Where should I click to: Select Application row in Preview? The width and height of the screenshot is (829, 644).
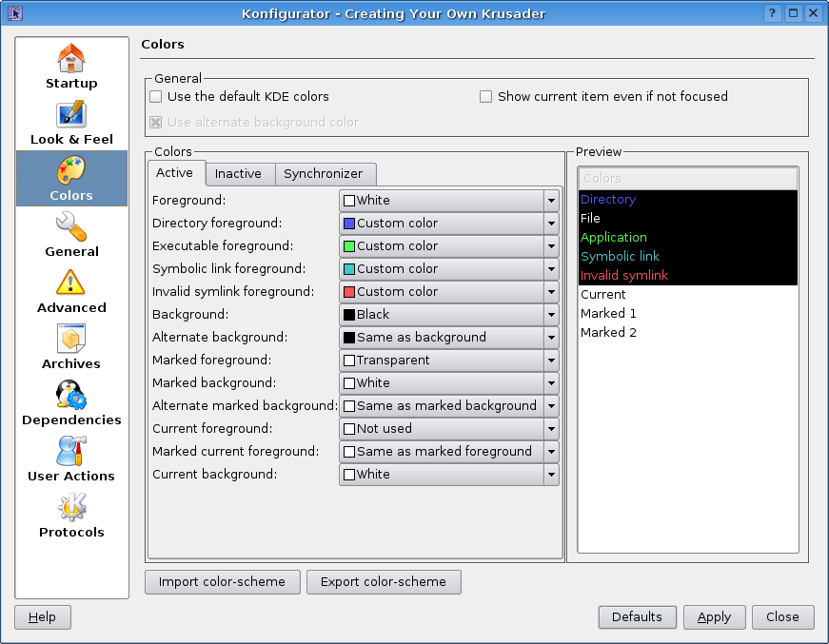point(688,238)
